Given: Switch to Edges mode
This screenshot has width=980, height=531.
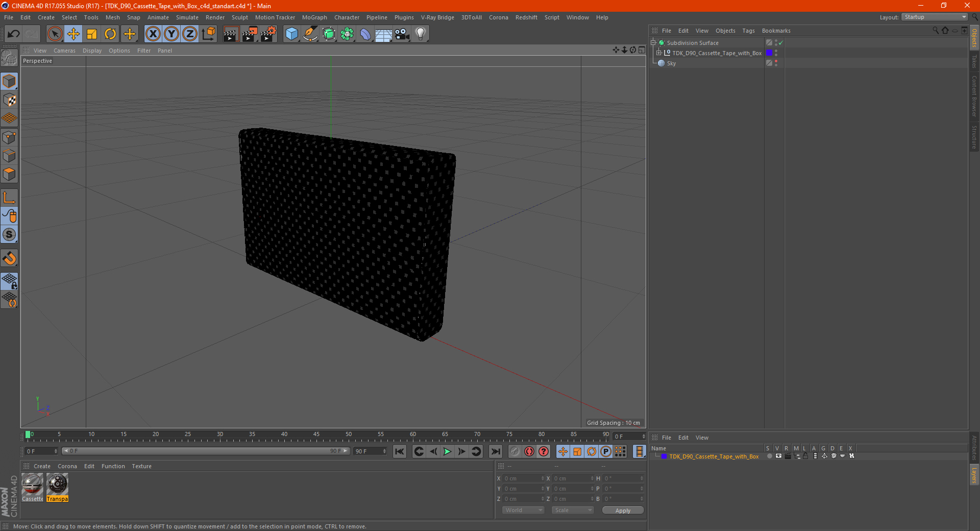Looking at the screenshot, I should point(9,156).
